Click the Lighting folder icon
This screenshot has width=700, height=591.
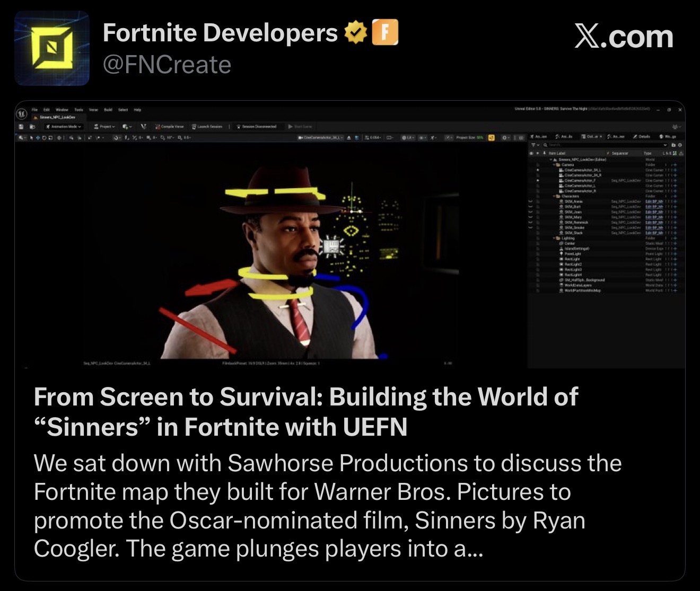coord(557,239)
